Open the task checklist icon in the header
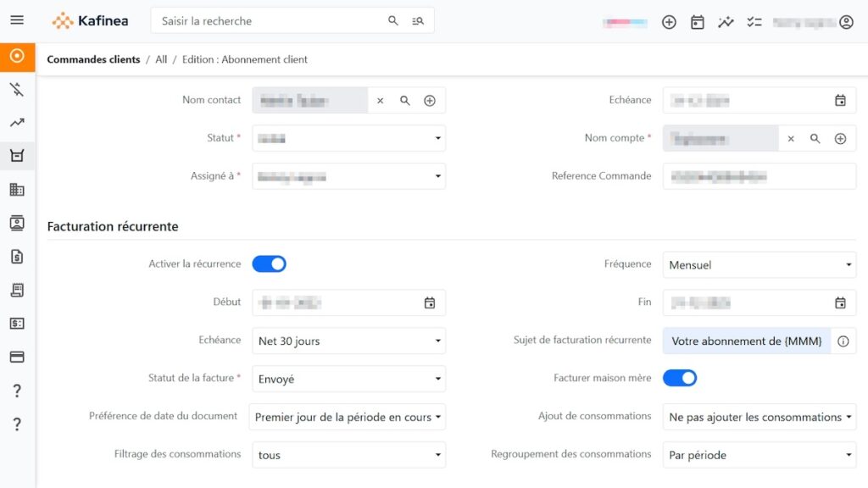868x488 pixels. coord(754,22)
